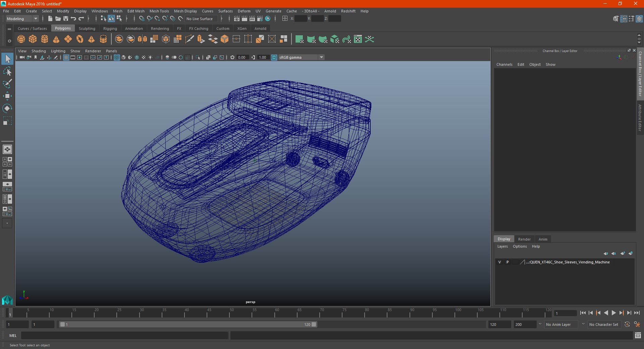Image resolution: width=644 pixels, height=349 pixels.
Task: Select the Scale tool in toolbox
Action: click(x=7, y=121)
